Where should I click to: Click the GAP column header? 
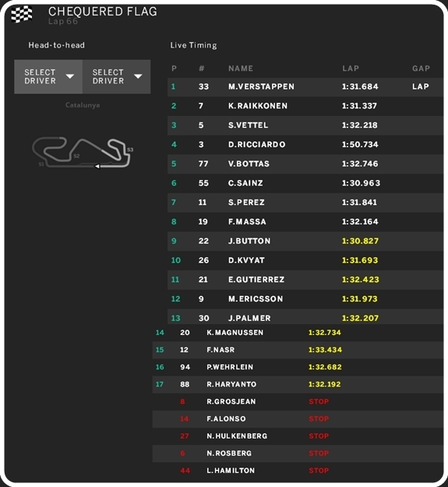[x=421, y=69]
